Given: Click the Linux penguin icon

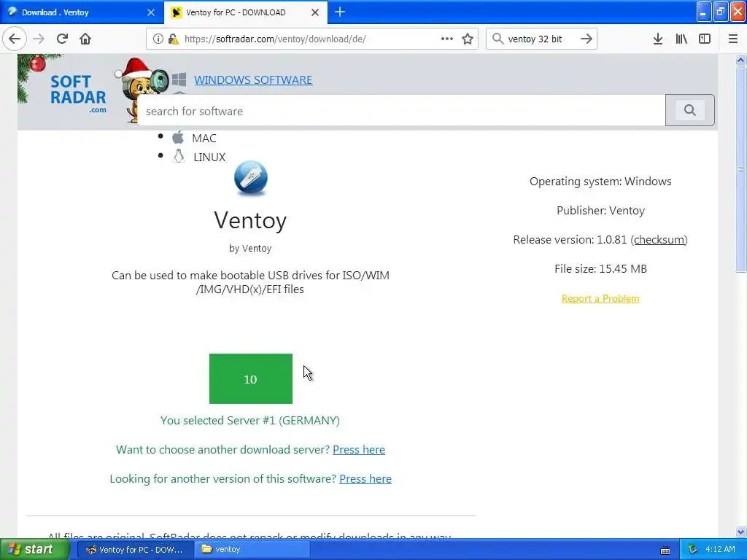Looking at the screenshot, I should [179, 156].
